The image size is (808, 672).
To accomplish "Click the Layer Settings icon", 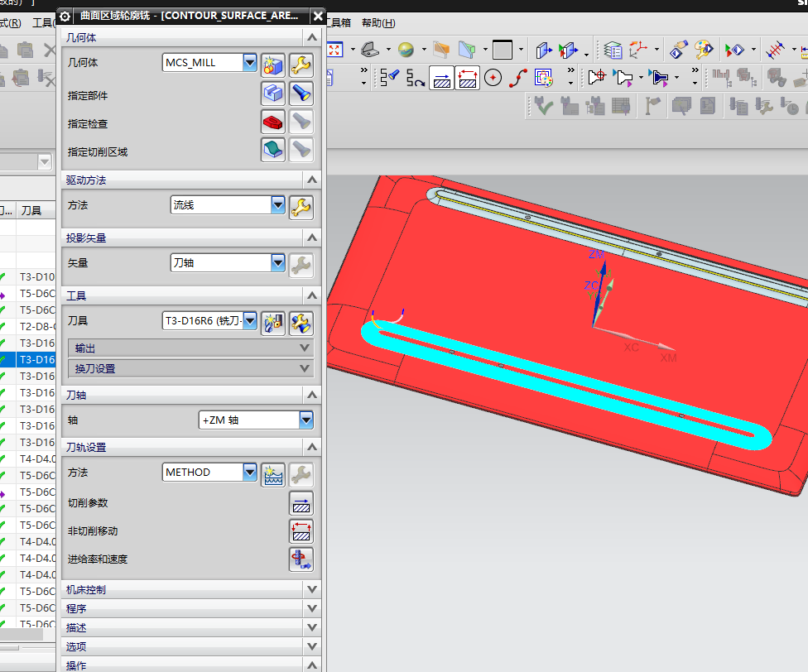I will coord(613,50).
